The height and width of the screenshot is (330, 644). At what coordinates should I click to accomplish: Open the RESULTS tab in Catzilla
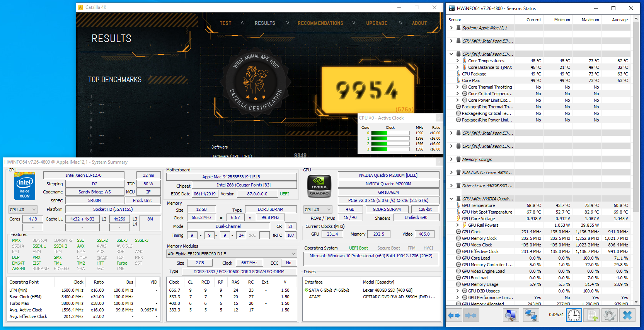[265, 23]
